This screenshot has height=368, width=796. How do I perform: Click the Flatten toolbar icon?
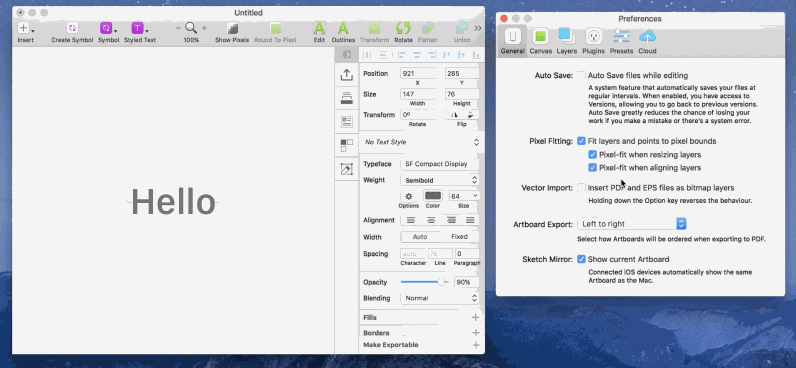(427, 28)
